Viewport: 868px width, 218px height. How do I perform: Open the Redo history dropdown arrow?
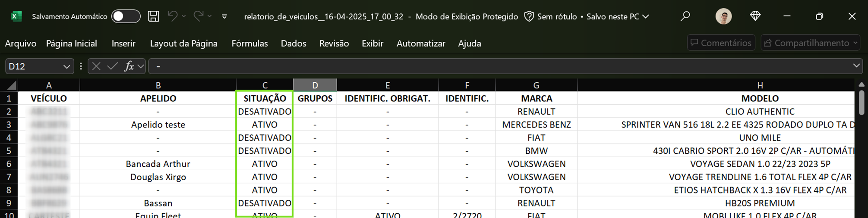click(x=210, y=16)
